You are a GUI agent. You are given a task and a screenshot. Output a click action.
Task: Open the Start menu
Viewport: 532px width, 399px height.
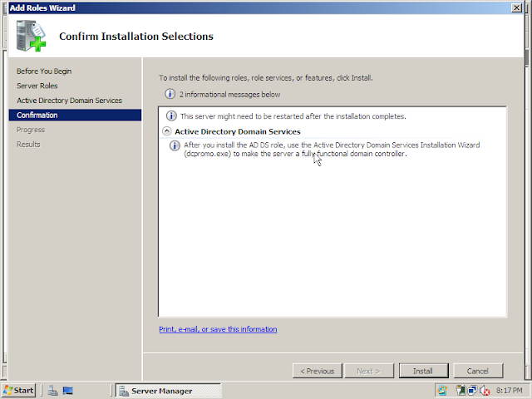click(18, 391)
